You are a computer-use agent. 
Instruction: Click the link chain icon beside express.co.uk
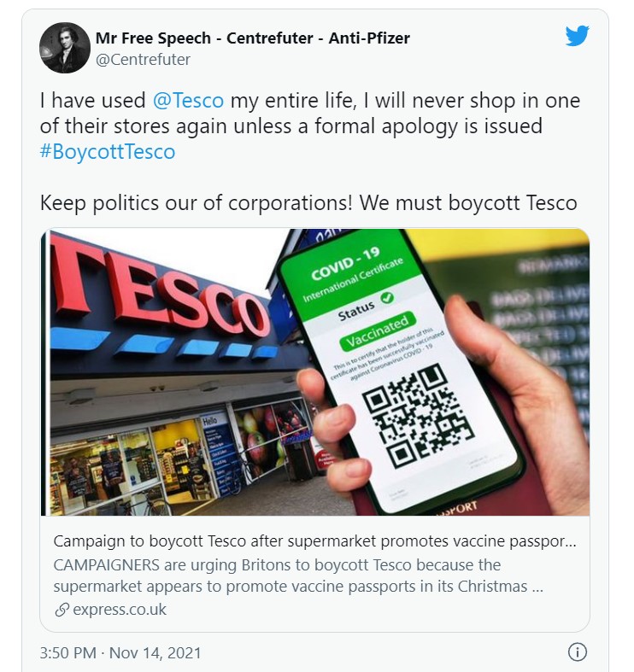tap(62, 610)
